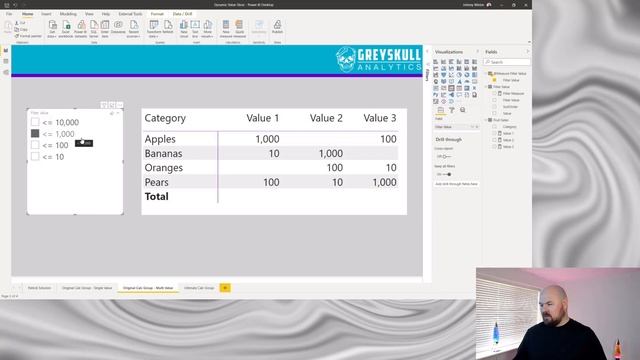Open the File menu

pyautogui.click(x=9, y=14)
